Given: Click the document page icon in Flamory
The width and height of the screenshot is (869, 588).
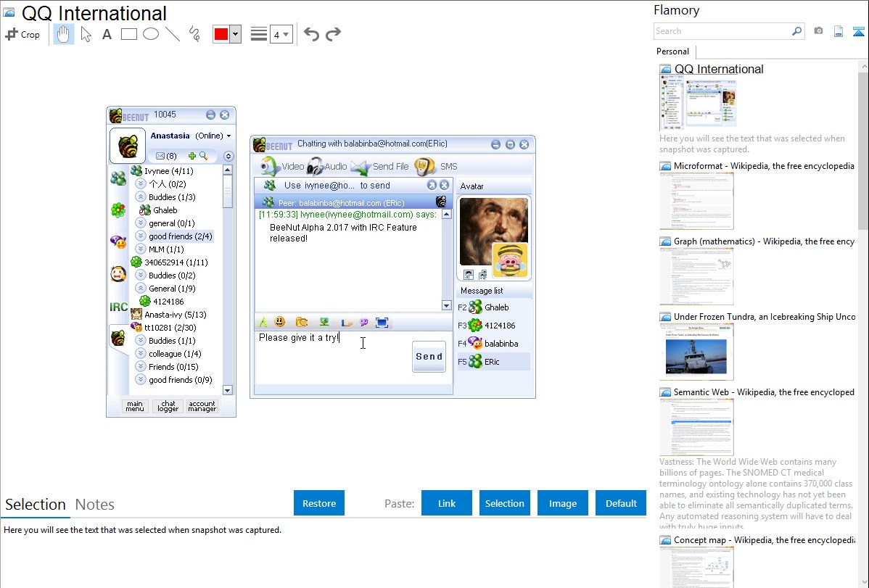Looking at the screenshot, I should coord(839,32).
